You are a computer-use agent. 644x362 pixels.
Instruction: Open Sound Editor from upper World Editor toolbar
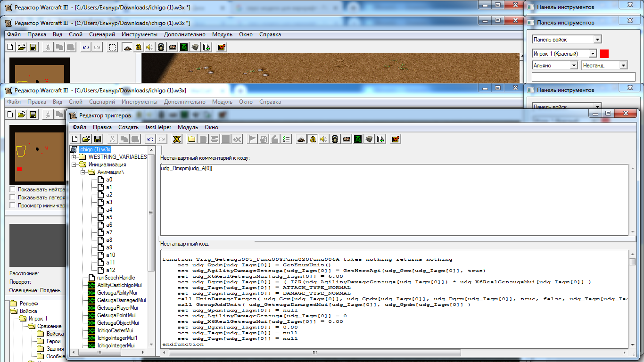(150, 47)
